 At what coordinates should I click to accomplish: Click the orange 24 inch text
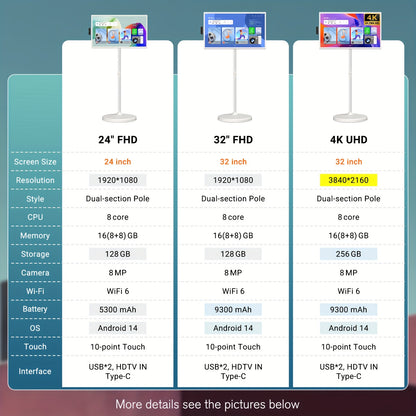pos(118,162)
